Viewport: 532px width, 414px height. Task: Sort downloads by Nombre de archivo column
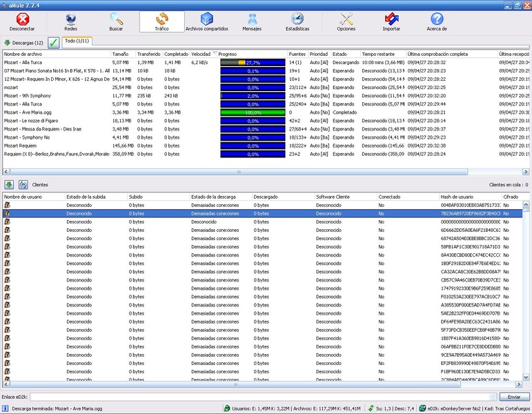[x=57, y=54]
